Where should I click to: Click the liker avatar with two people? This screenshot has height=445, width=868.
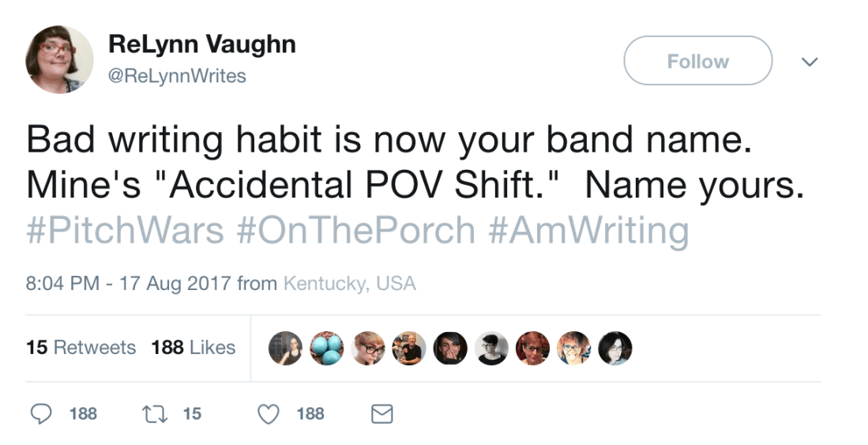408,348
